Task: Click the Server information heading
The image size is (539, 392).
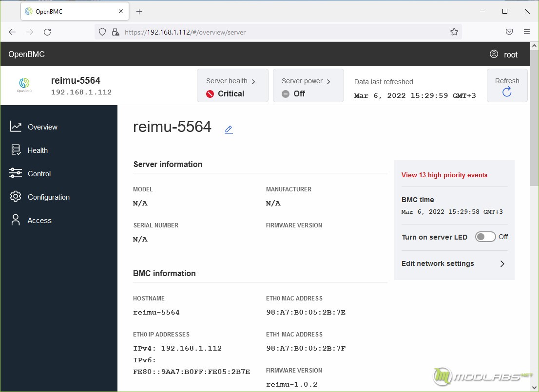Action: tap(168, 164)
